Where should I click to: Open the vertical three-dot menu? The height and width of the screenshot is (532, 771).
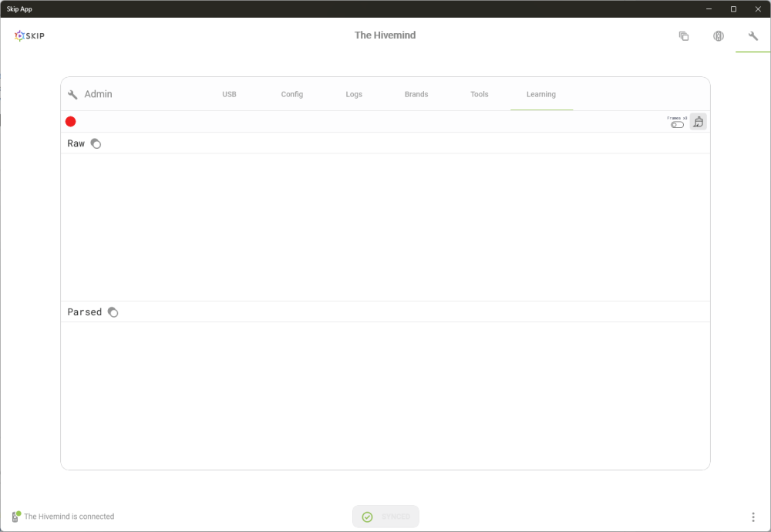click(x=752, y=517)
